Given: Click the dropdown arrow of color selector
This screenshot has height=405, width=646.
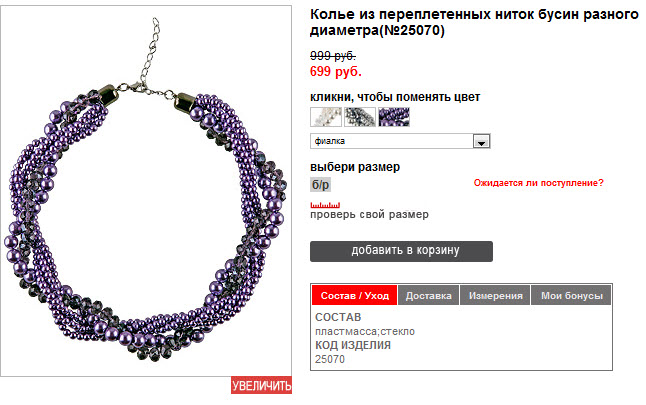Looking at the screenshot, I should coord(481,141).
